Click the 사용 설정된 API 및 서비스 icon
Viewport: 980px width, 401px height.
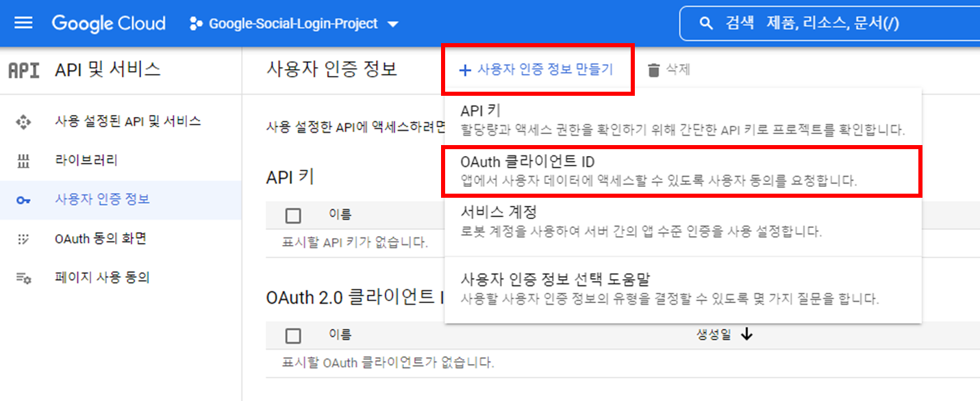23,122
